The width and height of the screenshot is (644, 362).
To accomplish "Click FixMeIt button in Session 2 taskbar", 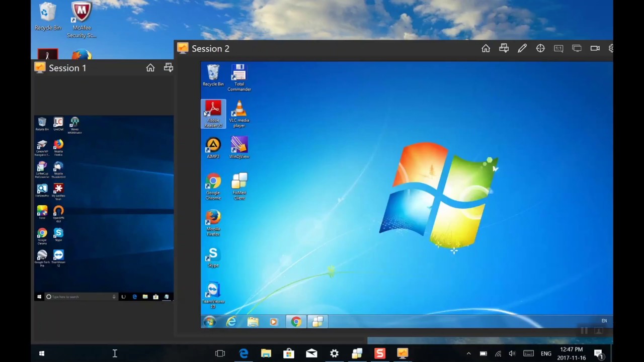I will [x=317, y=322].
